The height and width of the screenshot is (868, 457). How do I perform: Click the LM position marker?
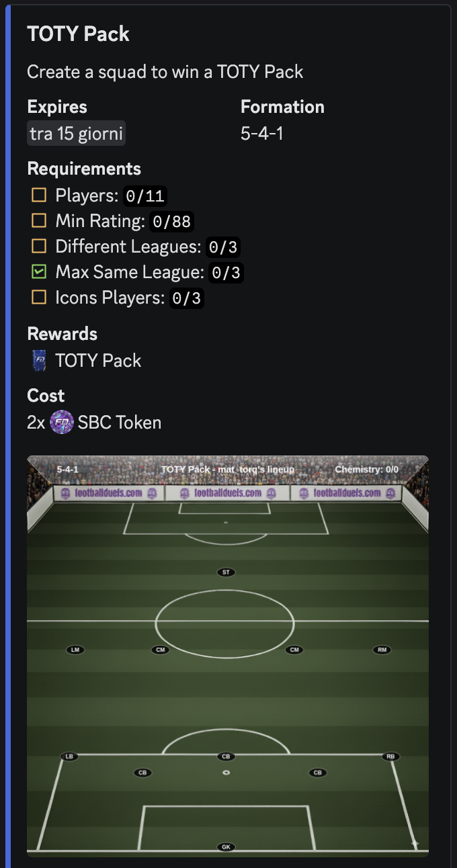75,650
